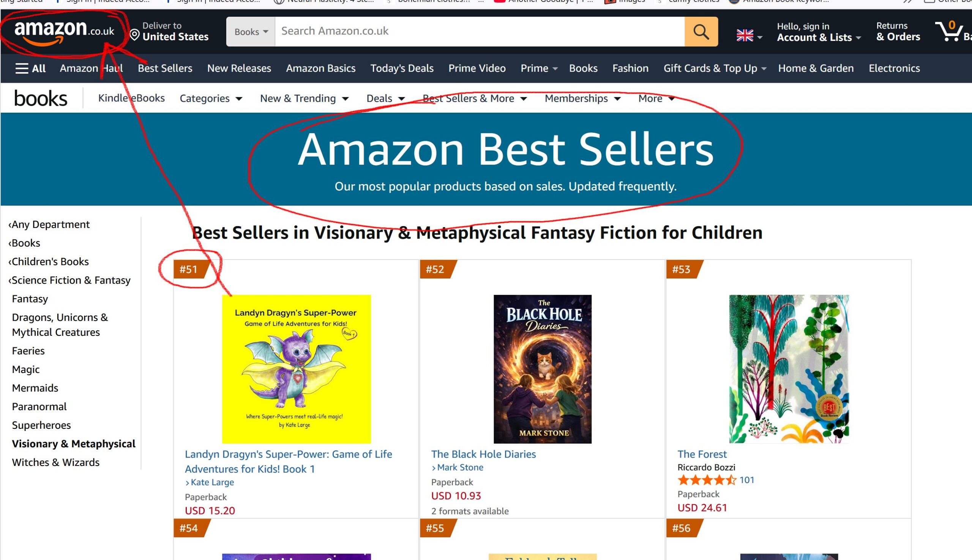972x560 pixels.
Task: Open the Books search category dropdown
Action: coord(251,31)
